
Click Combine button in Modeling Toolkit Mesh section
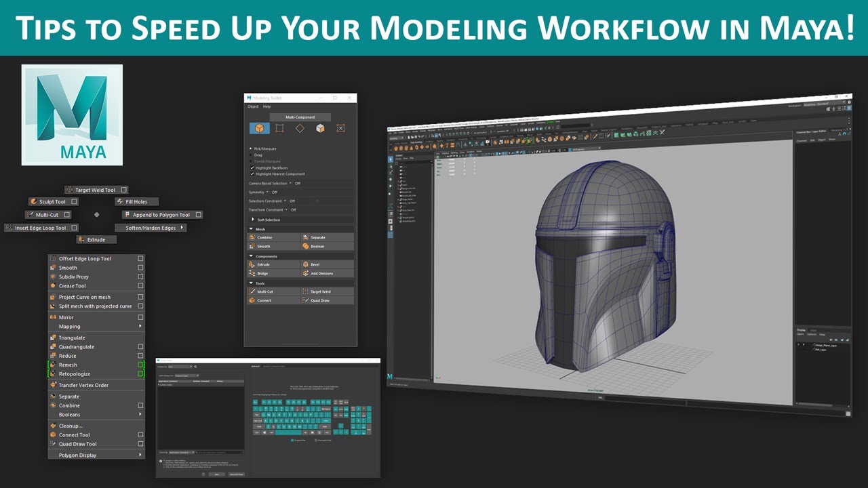[x=273, y=238]
